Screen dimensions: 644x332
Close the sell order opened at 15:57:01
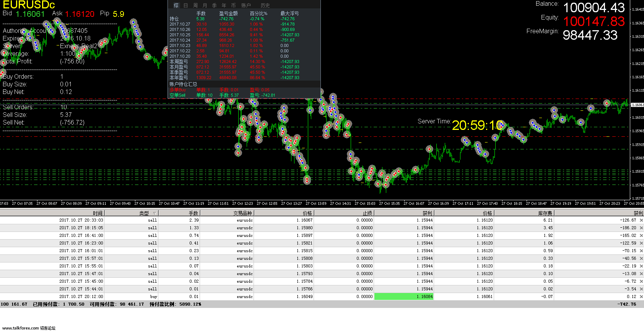click(x=641, y=258)
